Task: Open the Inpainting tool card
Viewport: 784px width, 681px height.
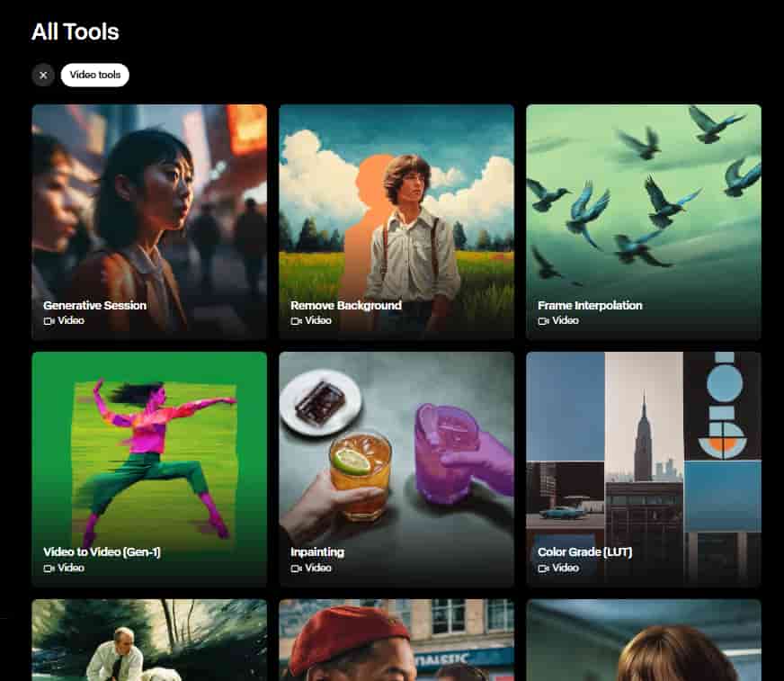Action: pyautogui.click(x=396, y=469)
